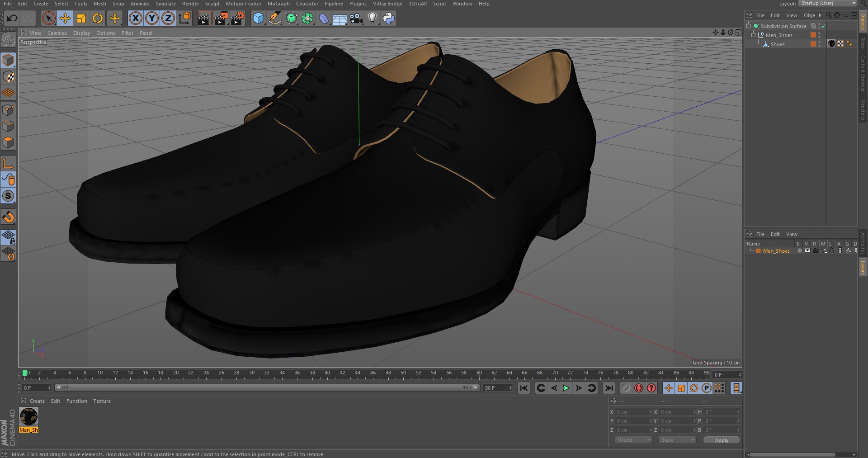Add a Subdivision Surface generator

pos(291,18)
